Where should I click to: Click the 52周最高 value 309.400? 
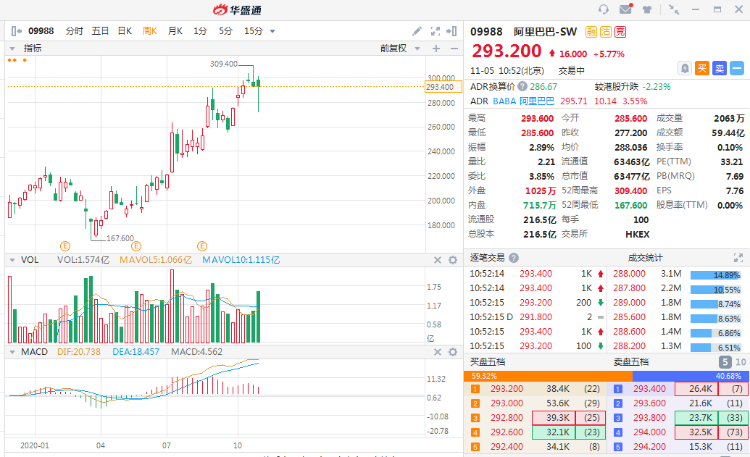tap(630, 191)
